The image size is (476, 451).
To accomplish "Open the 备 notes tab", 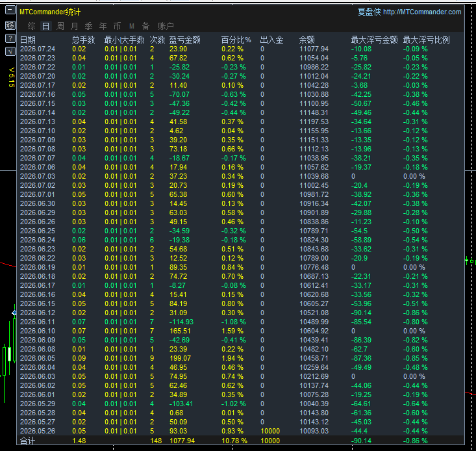I will point(145,26).
